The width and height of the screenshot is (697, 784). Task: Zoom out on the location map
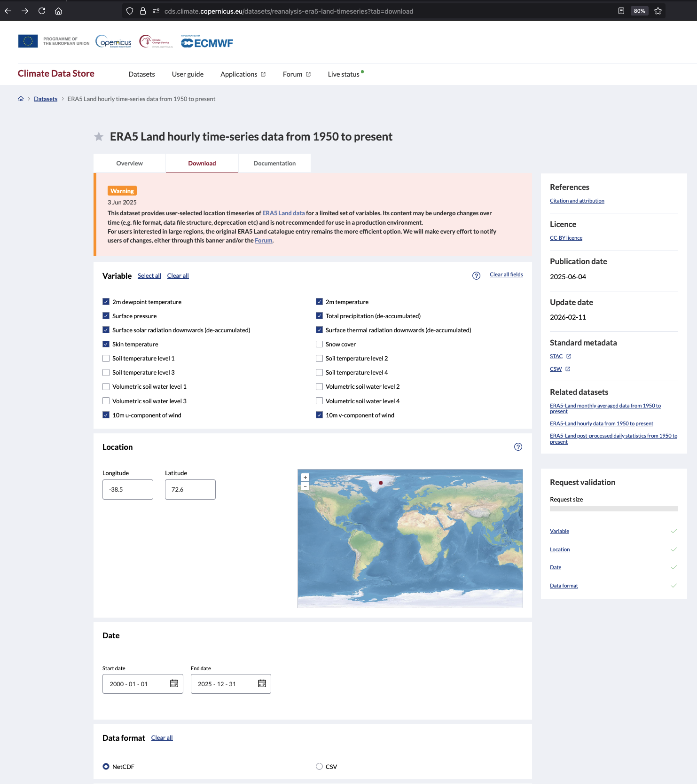tap(305, 486)
